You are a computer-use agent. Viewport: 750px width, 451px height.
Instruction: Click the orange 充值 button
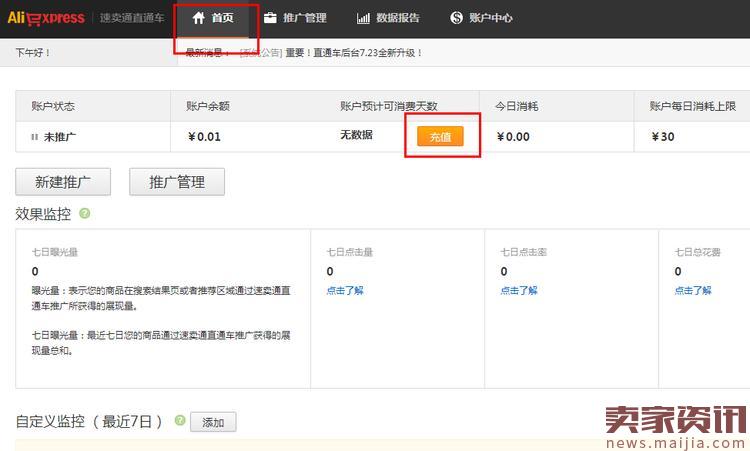click(440, 137)
